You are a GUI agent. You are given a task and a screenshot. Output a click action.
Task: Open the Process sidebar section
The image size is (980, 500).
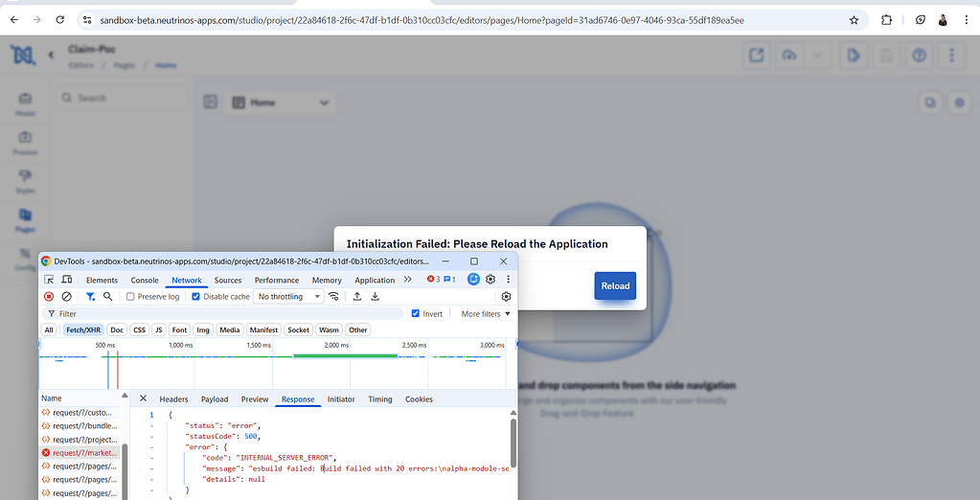[25, 143]
